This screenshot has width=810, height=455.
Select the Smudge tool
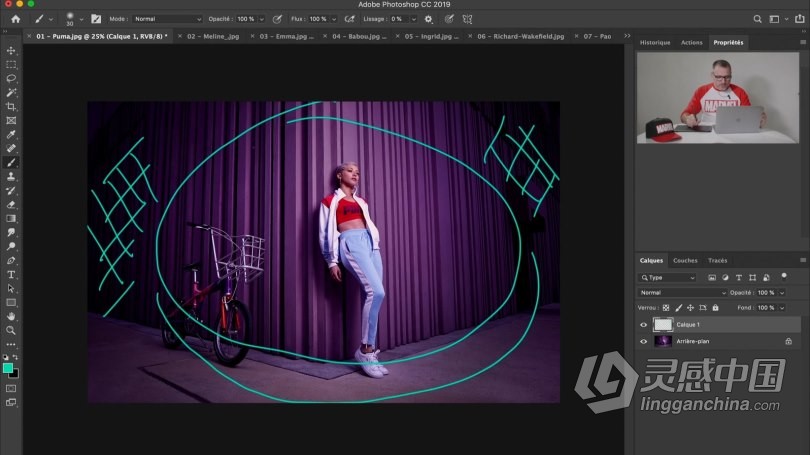coord(11,232)
